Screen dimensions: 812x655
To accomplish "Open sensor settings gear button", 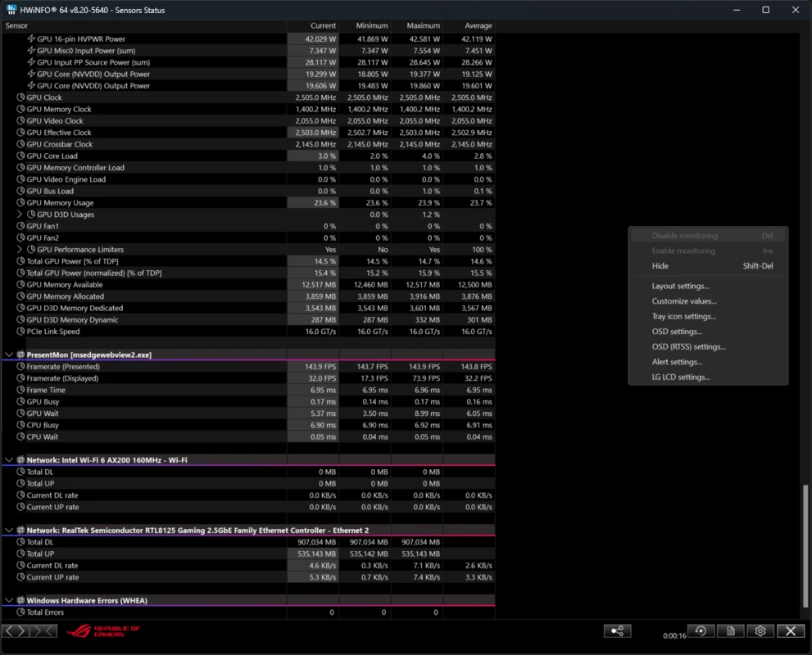I will (x=760, y=630).
